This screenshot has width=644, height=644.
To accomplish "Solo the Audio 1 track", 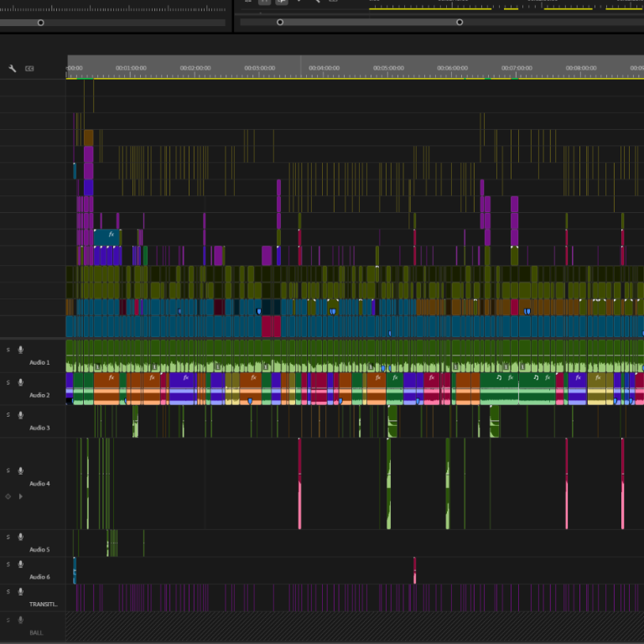I will [8, 350].
